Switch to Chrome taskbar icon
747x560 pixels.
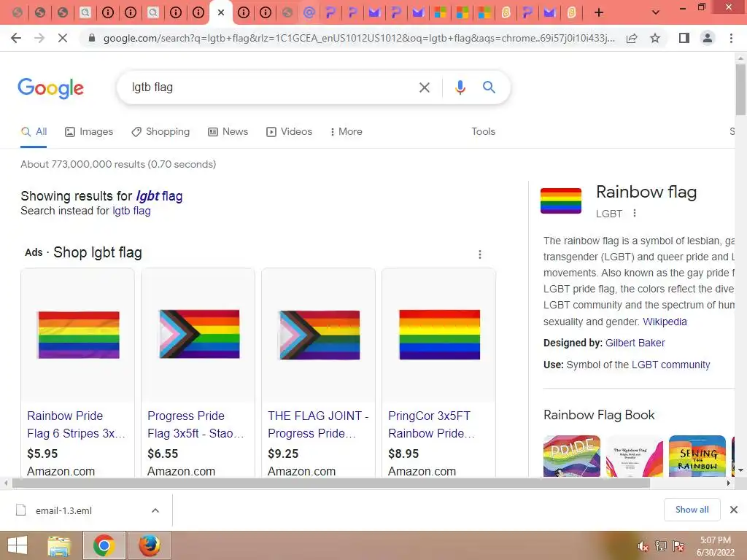coord(104,545)
